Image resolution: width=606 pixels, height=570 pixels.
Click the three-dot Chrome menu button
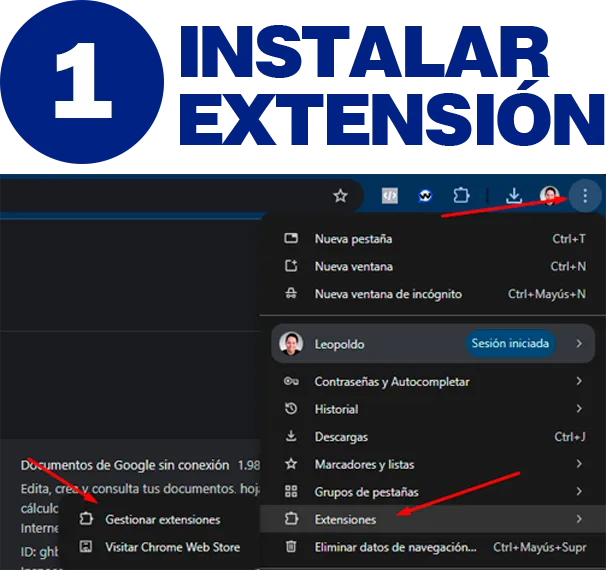click(585, 196)
